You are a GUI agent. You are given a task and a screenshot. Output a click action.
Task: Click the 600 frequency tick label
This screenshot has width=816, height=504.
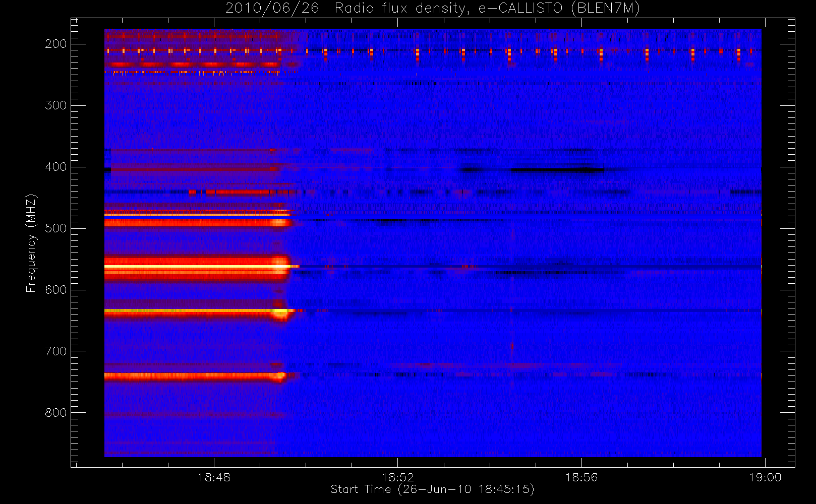click(x=56, y=290)
